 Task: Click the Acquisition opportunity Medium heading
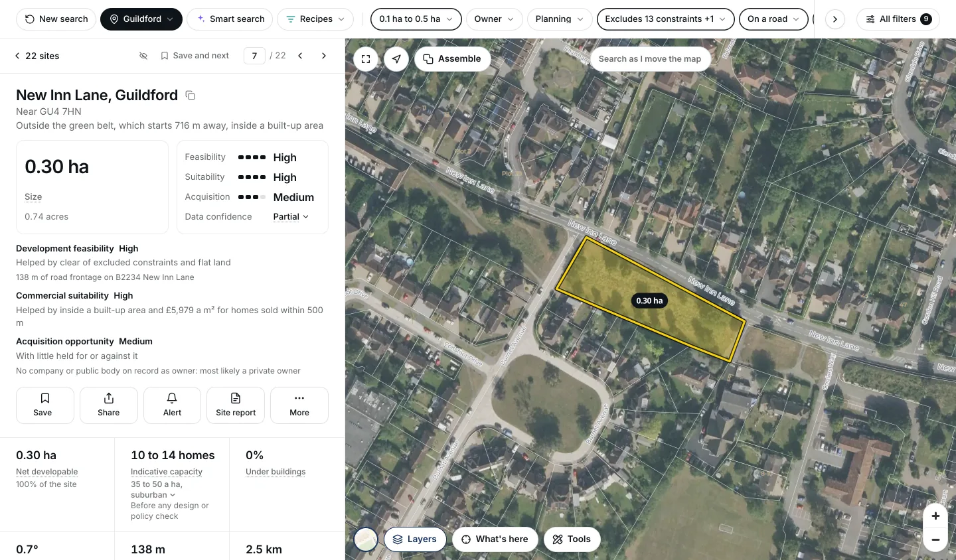(84, 342)
